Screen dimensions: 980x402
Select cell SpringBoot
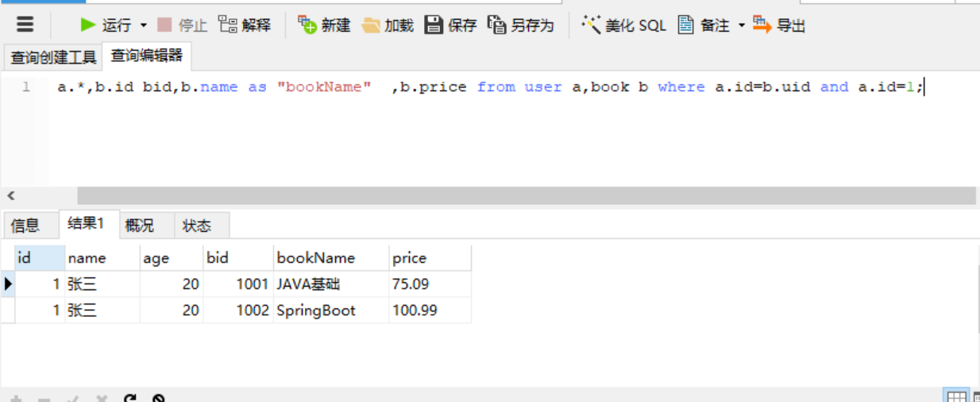pyautogui.click(x=331, y=311)
